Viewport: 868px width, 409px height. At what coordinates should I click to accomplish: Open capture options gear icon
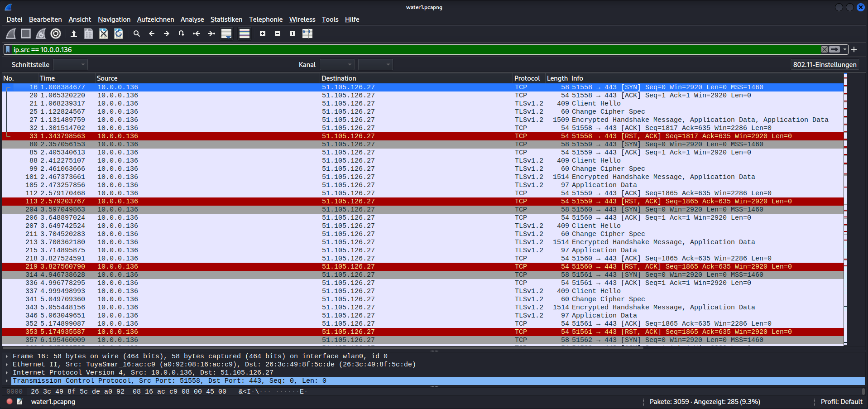pos(56,34)
